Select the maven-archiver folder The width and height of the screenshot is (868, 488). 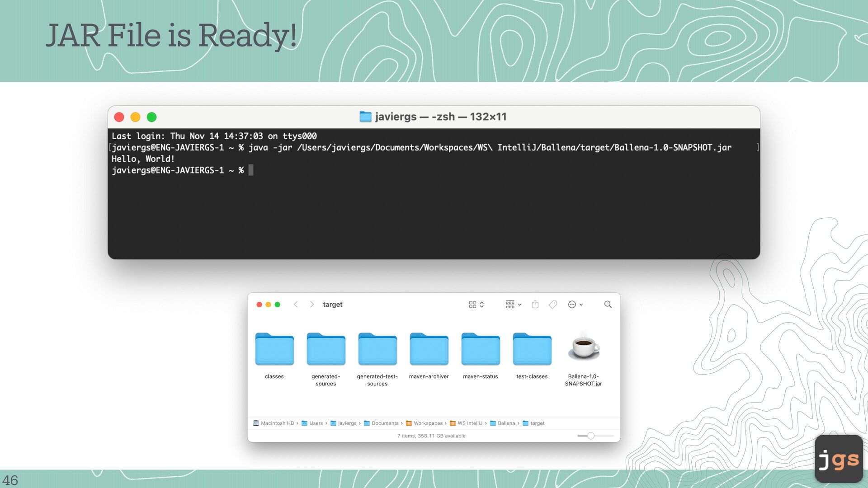tap(429, 348)
